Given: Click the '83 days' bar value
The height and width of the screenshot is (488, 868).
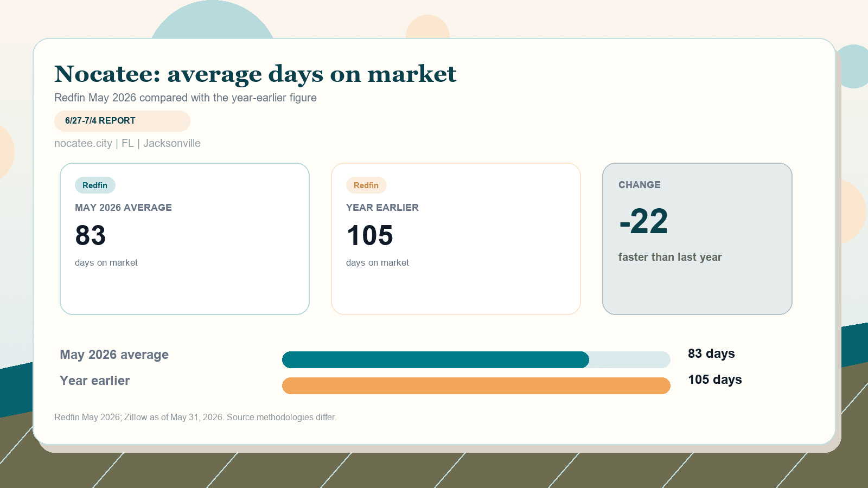Looking at the screenshot, I should coord(711,354).
